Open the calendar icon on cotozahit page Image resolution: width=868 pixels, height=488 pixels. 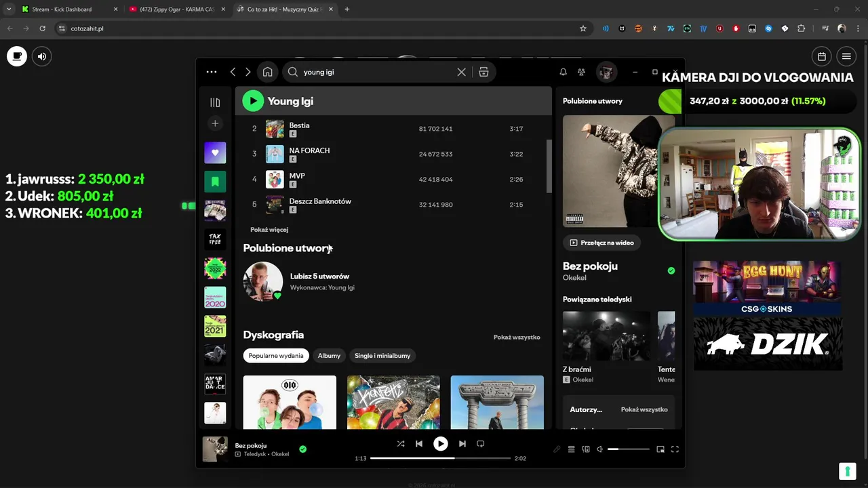(822, 56)
